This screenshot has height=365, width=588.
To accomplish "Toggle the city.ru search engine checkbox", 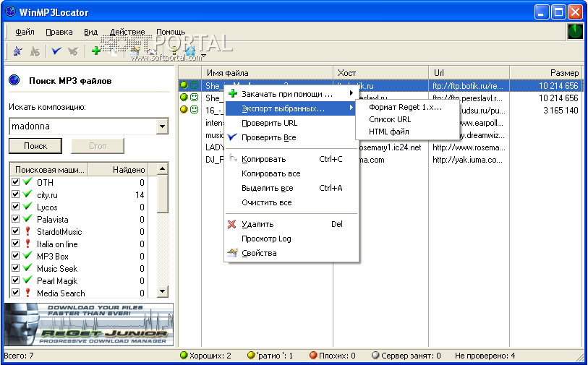I will (15, 194).
